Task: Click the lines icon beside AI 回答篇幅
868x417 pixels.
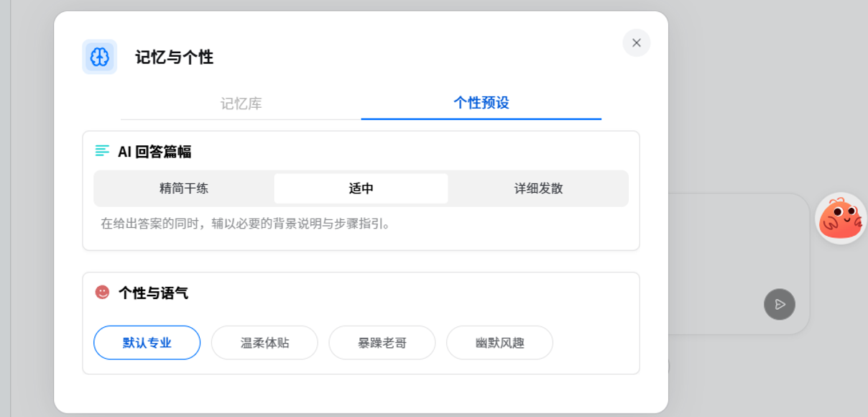Action: pyautogui.click(x=103, y=151)
